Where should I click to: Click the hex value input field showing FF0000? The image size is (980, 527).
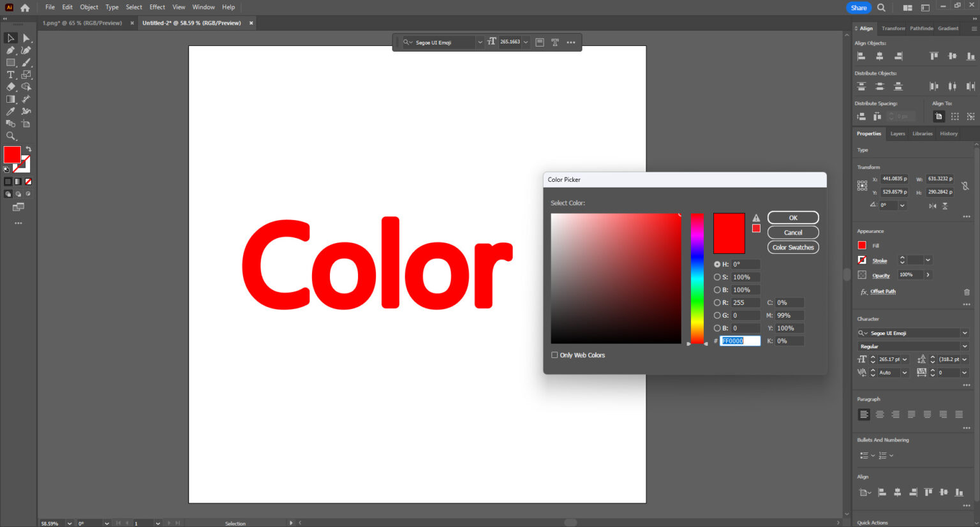[739, 341]
